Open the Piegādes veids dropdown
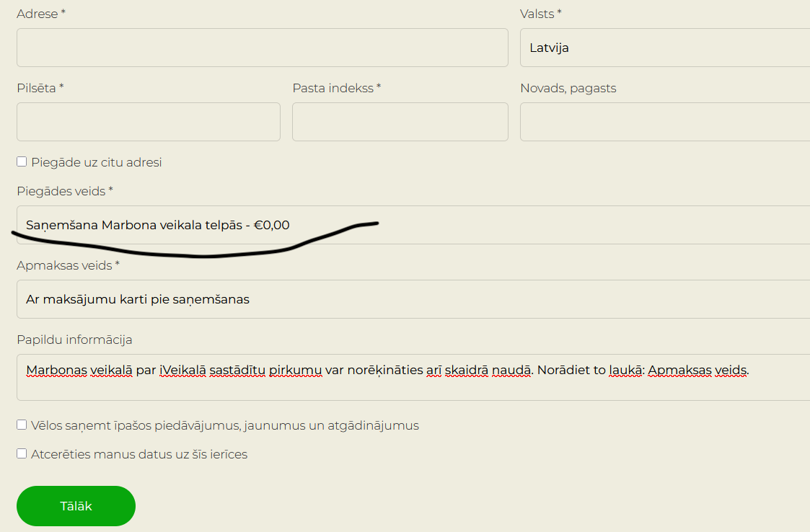Screen dimensions: 810x532 pyautogui.click(x=413, y=225)
